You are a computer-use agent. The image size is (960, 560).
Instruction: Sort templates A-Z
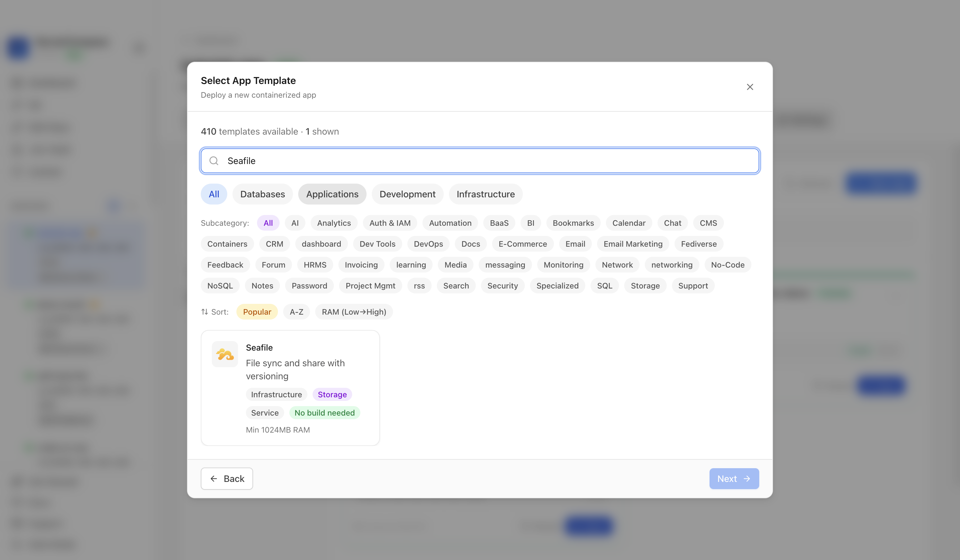pyautogui.click(x=296, y=312)
